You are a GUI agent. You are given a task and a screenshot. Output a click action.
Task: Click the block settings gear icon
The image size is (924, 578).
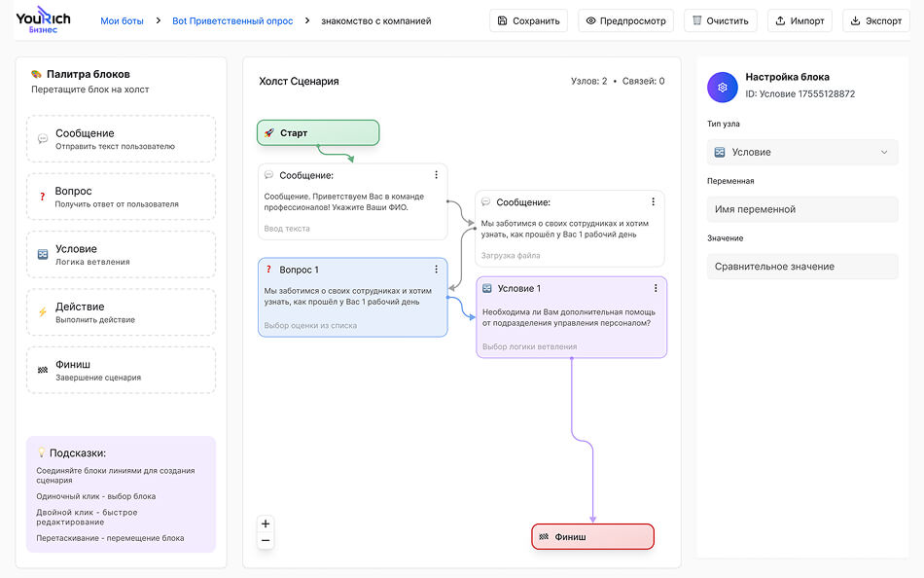pos(723,87)
